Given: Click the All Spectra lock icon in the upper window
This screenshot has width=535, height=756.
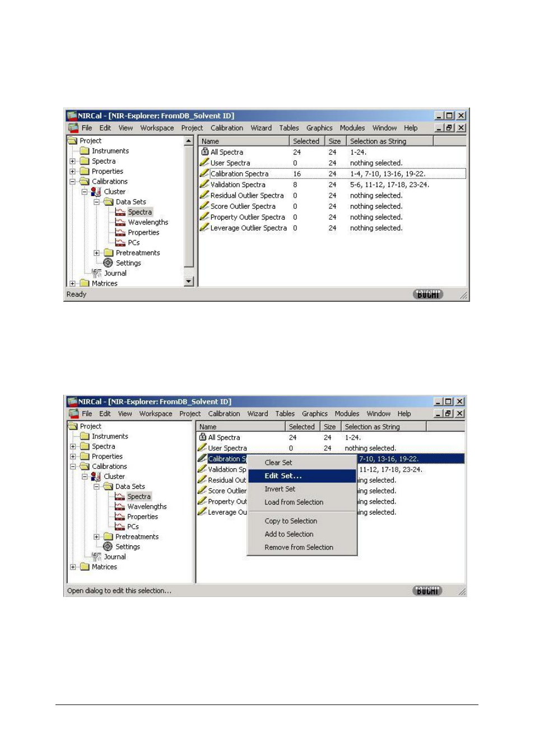Looking at the screenshot, I should (x=204, y=152).
